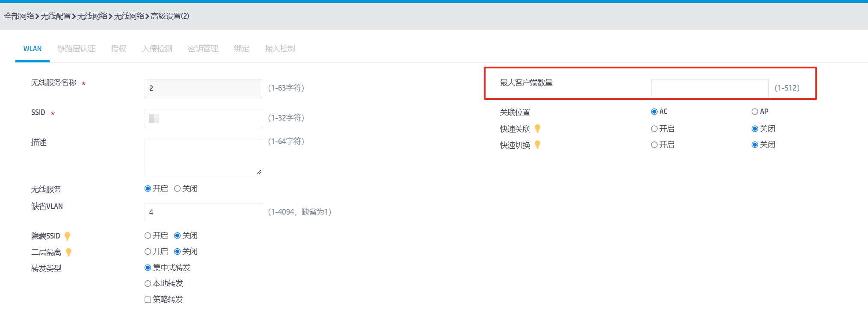Select 开启 for 无线服务
The height and width of the screenshot is (315, 868).
coord(148,188)
